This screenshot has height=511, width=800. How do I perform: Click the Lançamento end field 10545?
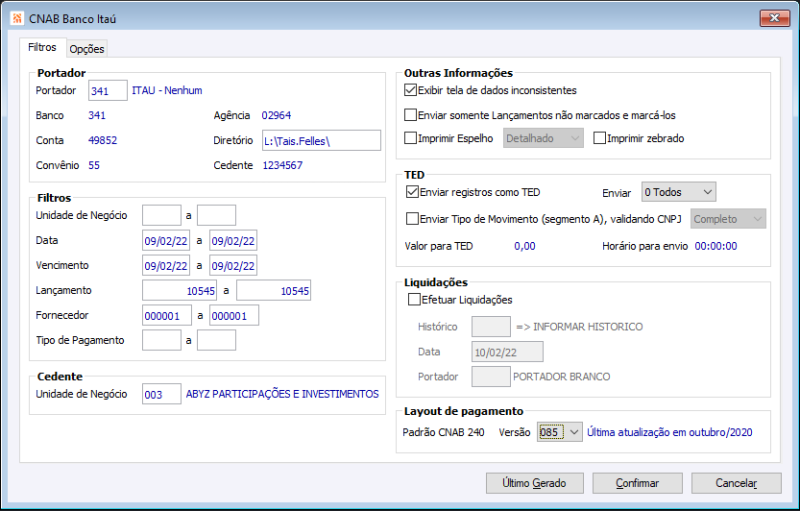pyautogui.click(x=273, y=291)
